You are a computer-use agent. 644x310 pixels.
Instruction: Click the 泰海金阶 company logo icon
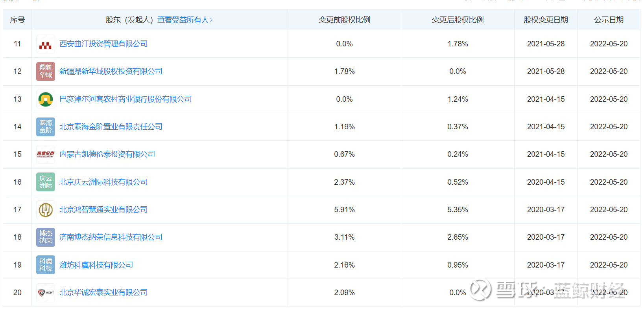[x=45, y=127]
